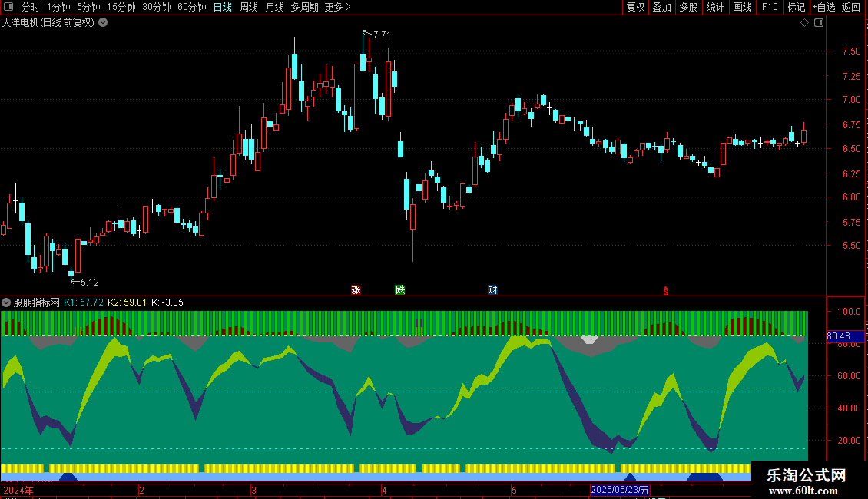Activate 画线 drawing tools
The height and width of the screenshot is (499, 868).
click(742, 7)
